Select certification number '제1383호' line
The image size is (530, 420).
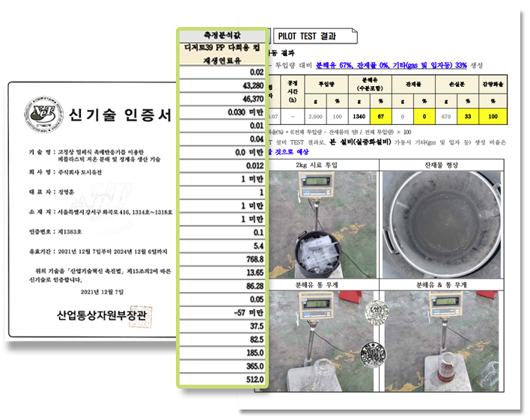[x=55, y=231]
